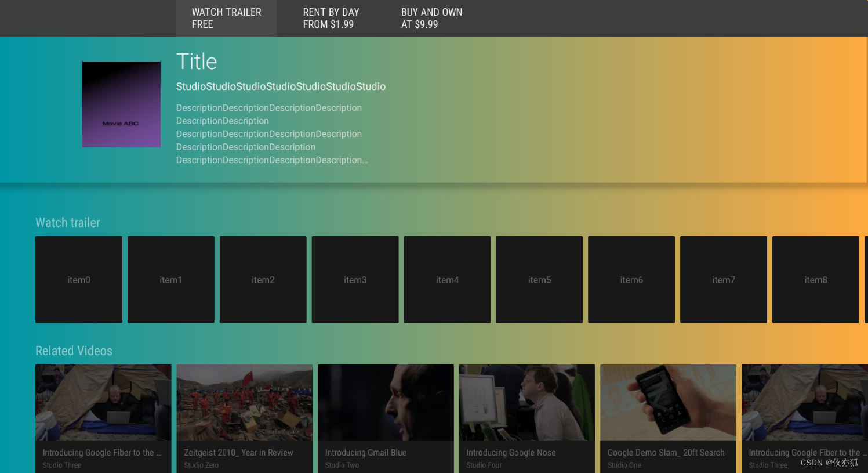The height and width of the screenshot is (473, 868).
Task: Click item8 at row's right edge
Action: click(x=815, y=279)
